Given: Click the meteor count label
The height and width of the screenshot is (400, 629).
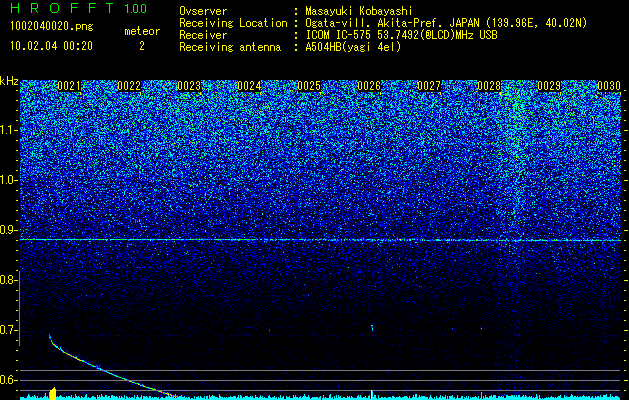Looking at the screenshot, I should pos(142,31).
